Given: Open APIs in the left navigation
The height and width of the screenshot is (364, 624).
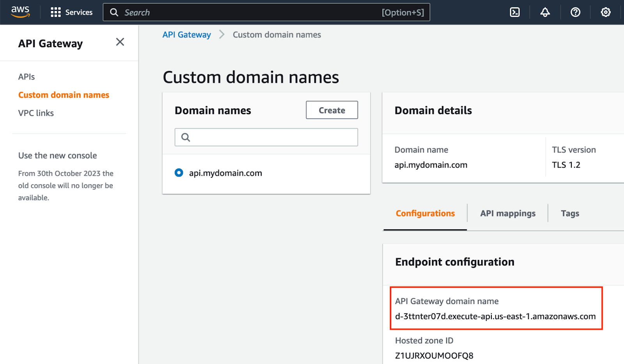Looking at the screenshot, I should (x=27, y=77).
